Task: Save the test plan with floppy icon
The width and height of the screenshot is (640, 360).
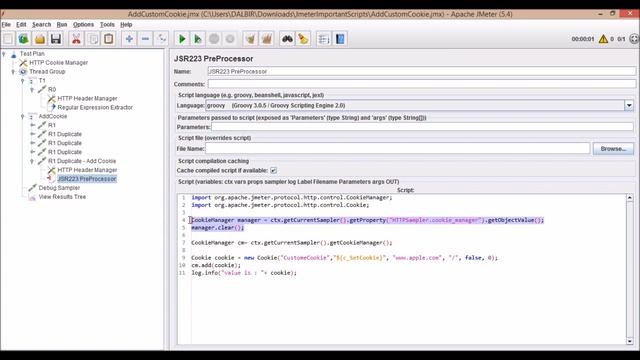Action: pos(56,39)
